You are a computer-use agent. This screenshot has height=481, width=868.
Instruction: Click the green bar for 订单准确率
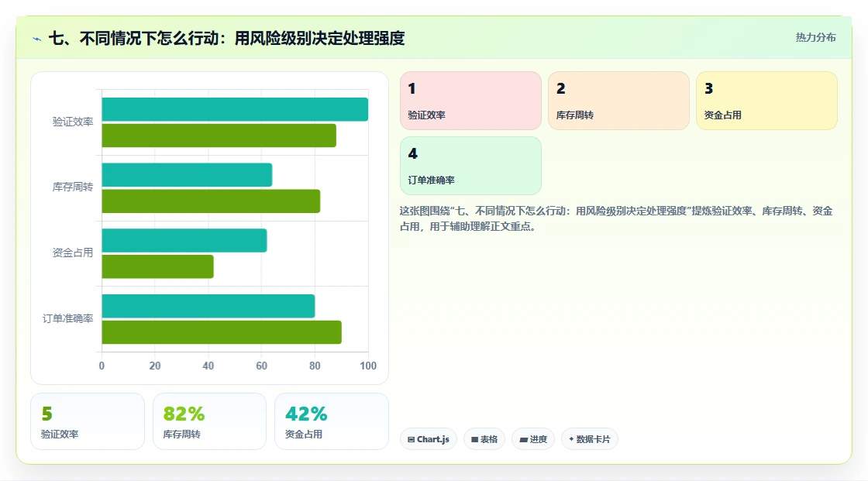(222, 332)
